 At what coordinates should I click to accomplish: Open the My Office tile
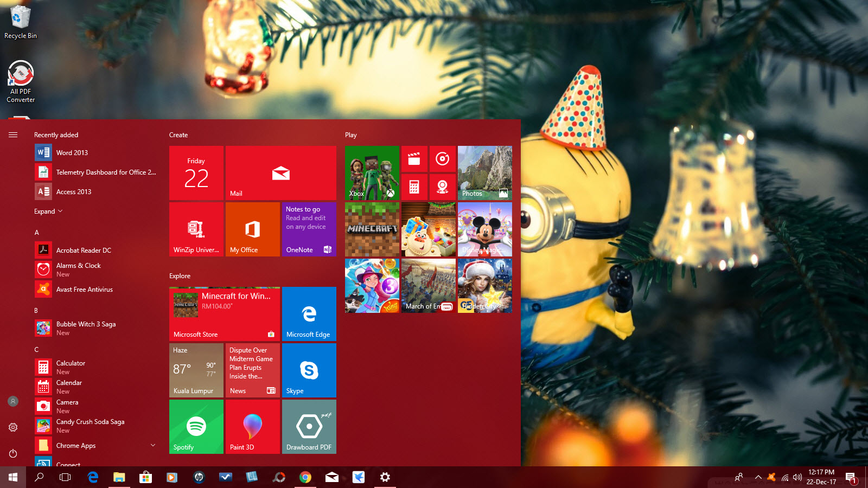tap(253, 229)
